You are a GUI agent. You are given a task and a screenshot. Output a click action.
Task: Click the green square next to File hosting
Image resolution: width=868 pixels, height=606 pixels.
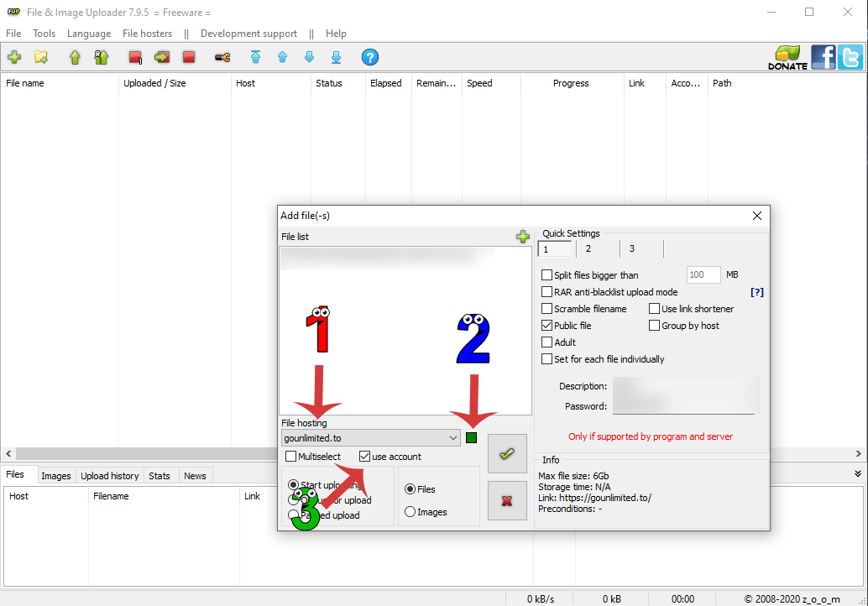click(x=471, y=438)
